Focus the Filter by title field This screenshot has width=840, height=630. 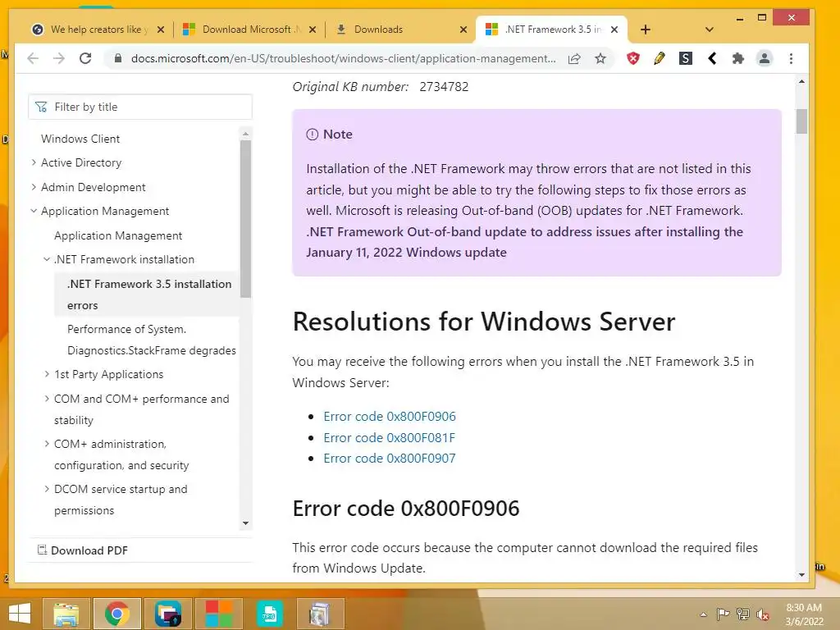[x=140, y=107]
